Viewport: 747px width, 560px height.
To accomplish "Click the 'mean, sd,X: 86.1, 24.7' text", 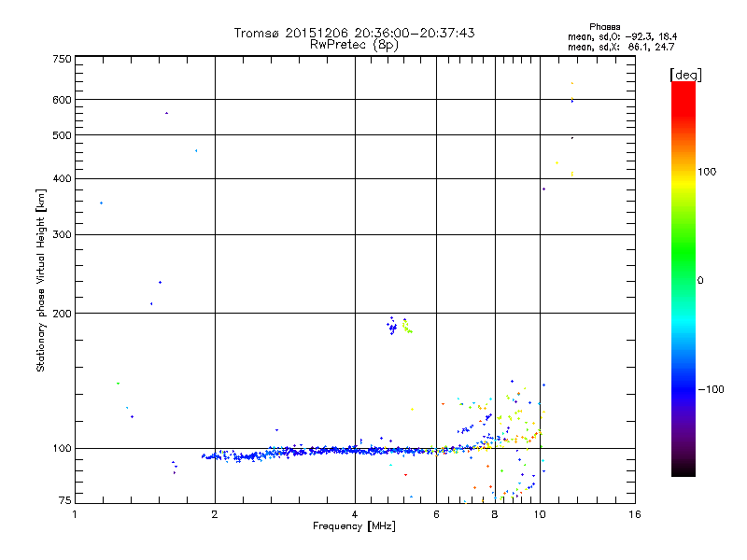I will coord(621,47).
